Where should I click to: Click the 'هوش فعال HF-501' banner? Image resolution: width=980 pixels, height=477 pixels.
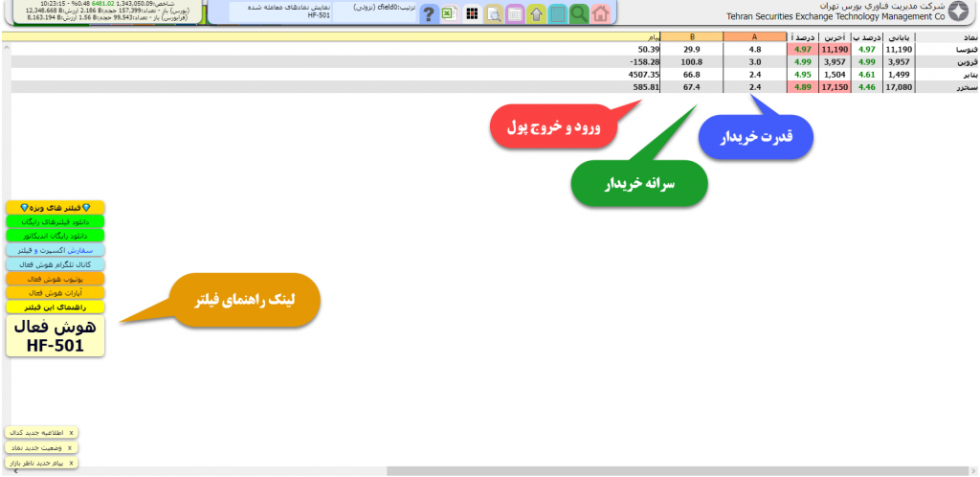[x=56, y=336]
